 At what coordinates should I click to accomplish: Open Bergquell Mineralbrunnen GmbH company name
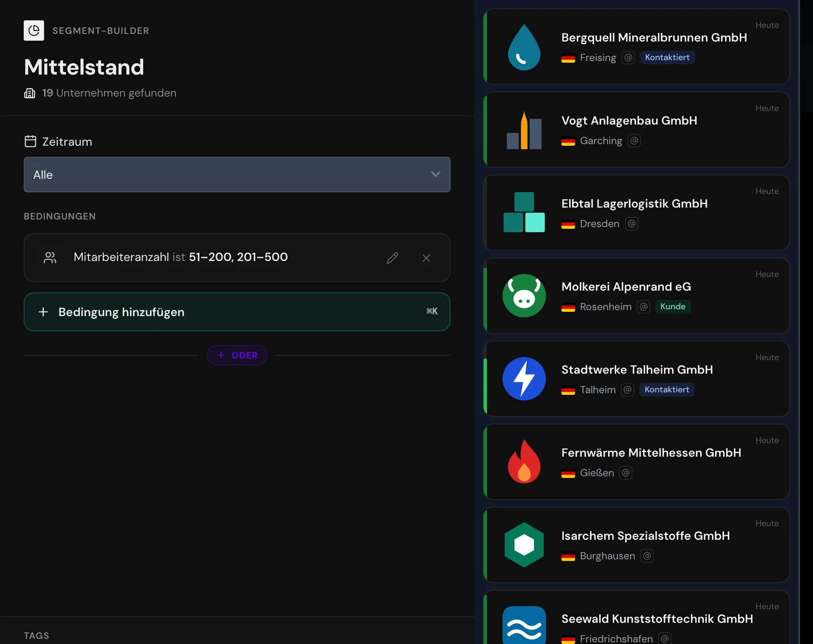(x=654, y=38)
